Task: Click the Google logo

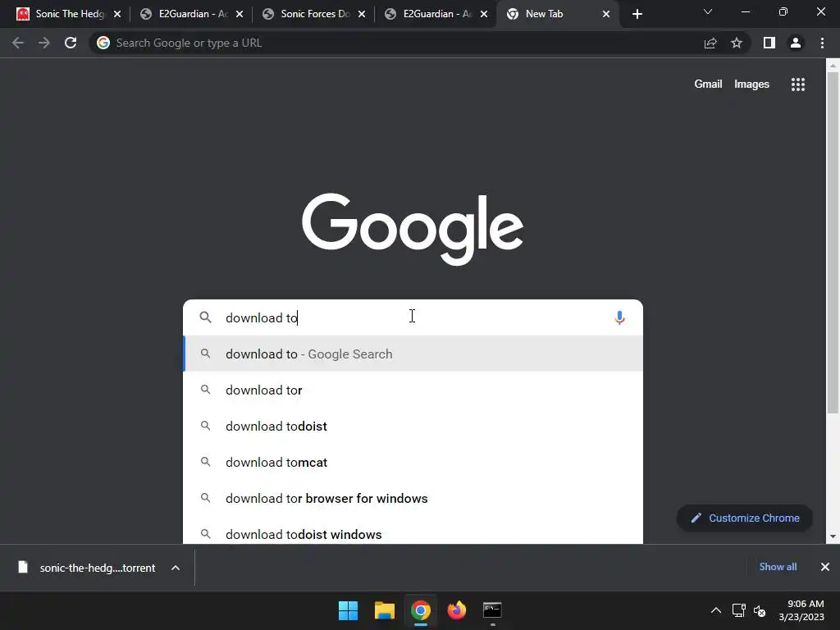Action: click(x=413, y=230)
